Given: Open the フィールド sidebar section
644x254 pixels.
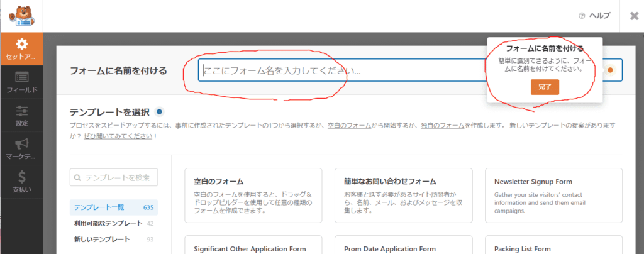Looking at the screenshot, I should (x=22, y=82).
